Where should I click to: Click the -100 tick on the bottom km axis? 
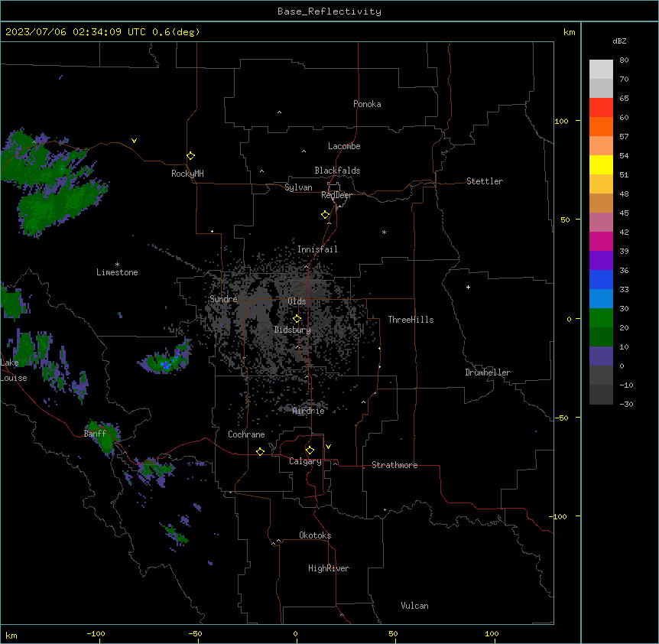tap(96, 633)
